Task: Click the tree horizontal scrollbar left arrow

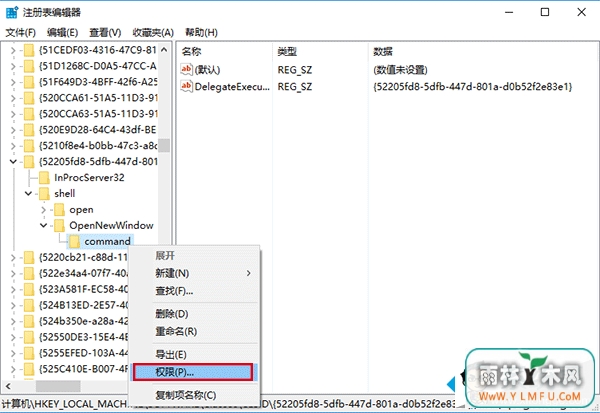Action: pyautogui.click(x=8, y=386)
